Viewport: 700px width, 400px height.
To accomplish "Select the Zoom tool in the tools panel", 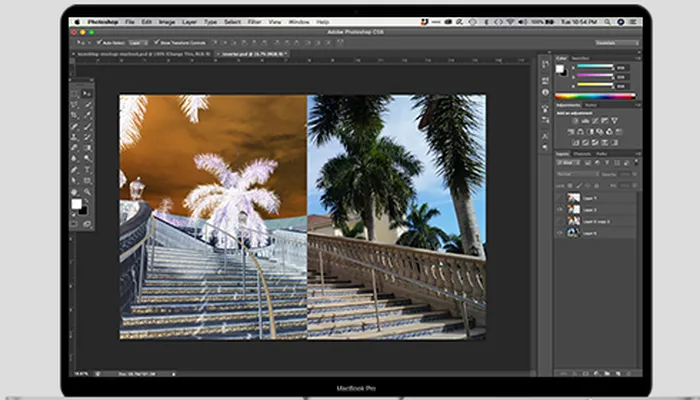I will [x=88, y=192].
